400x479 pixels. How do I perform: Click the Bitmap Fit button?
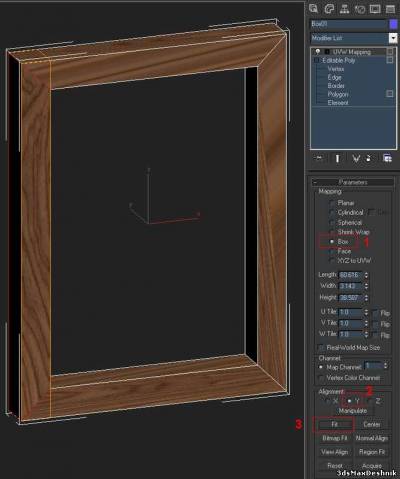pyautogui.click(x=334, y=438)
